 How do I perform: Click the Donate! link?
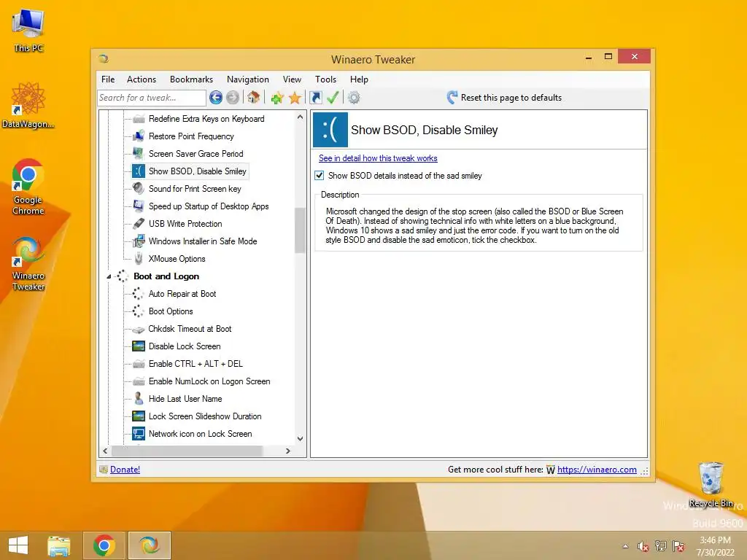point(125,470)
